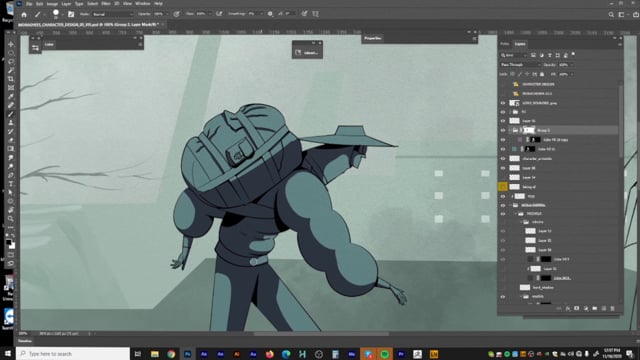The width and height of the screenshot is (640, 360).
Task: Open the brush preset picker arrow
Action: 62,14
